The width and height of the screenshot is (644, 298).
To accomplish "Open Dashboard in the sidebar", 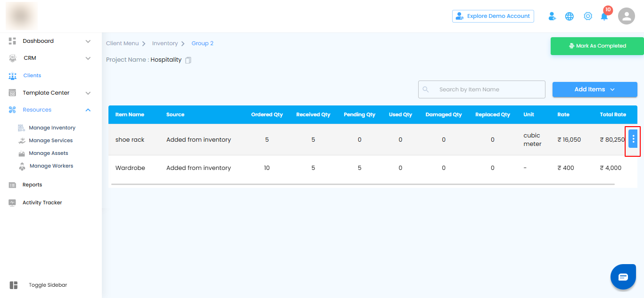I will [x=38, y=41].
